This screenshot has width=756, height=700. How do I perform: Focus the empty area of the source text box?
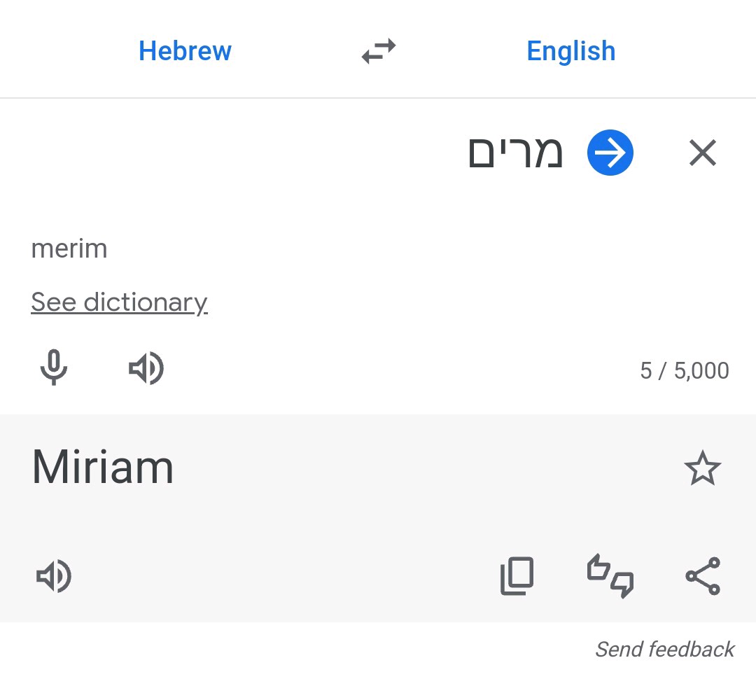point(245,154)
